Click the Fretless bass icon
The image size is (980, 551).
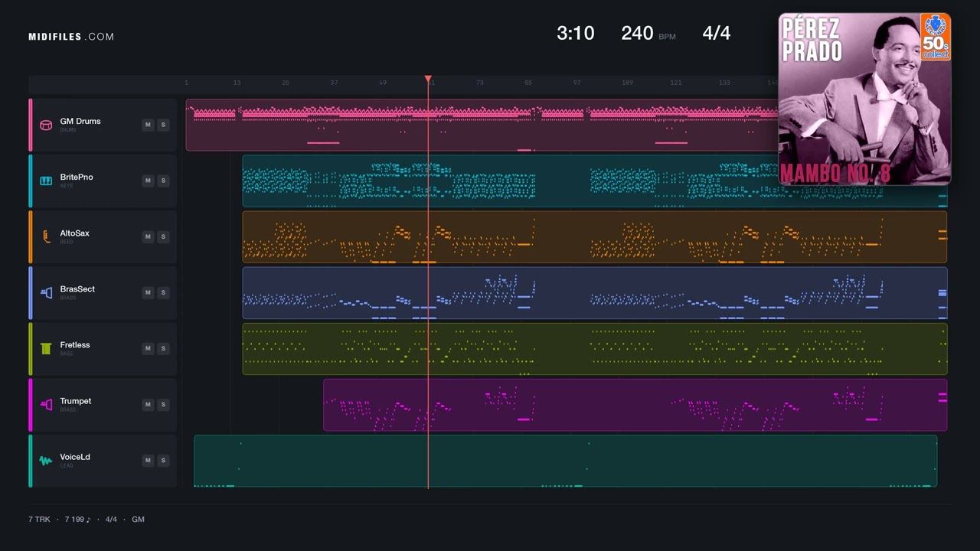pos(46,348)
